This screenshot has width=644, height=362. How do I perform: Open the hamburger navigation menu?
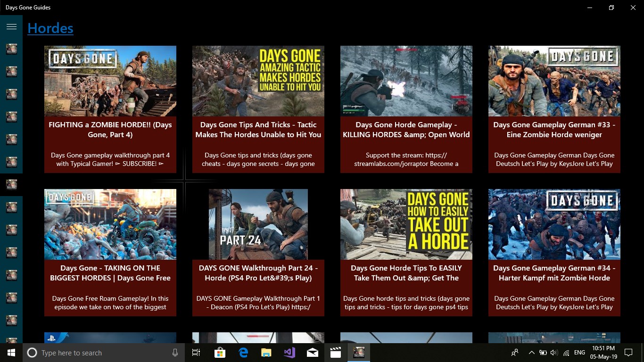11,26
